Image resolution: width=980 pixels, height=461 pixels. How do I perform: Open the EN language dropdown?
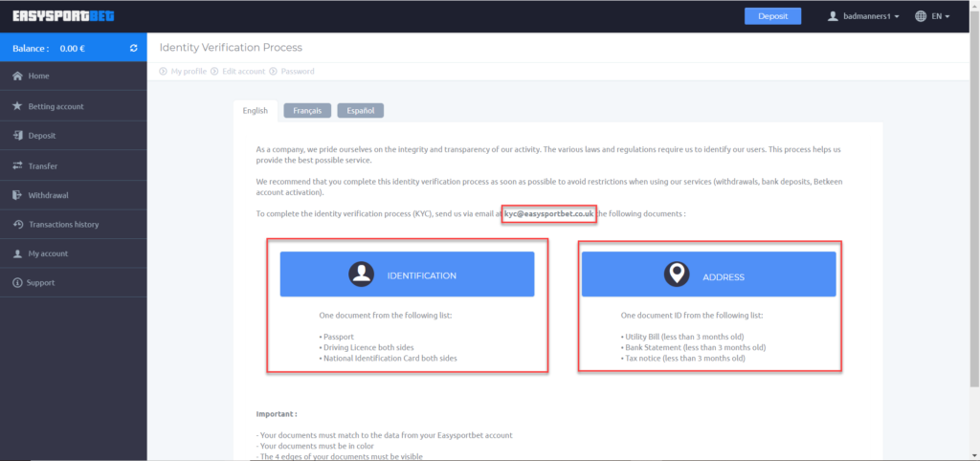[932, 16]
